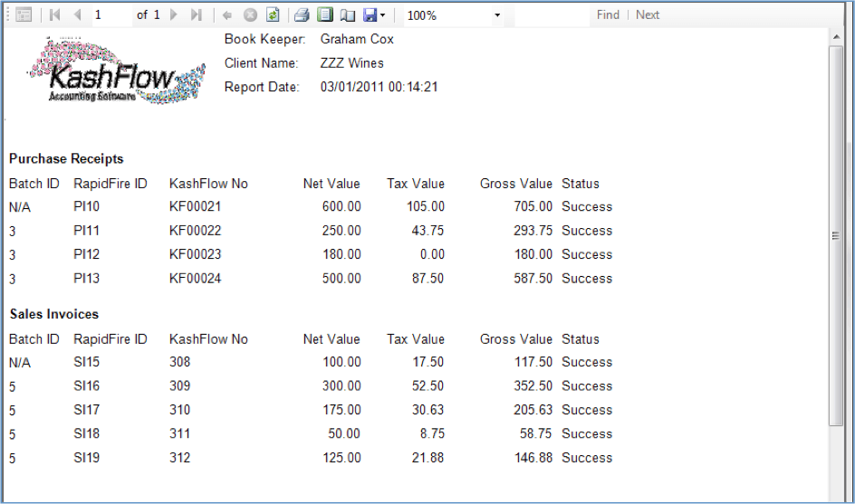Toggle the document map icon
Screen dimensions: 855x504
click(24, 15)
